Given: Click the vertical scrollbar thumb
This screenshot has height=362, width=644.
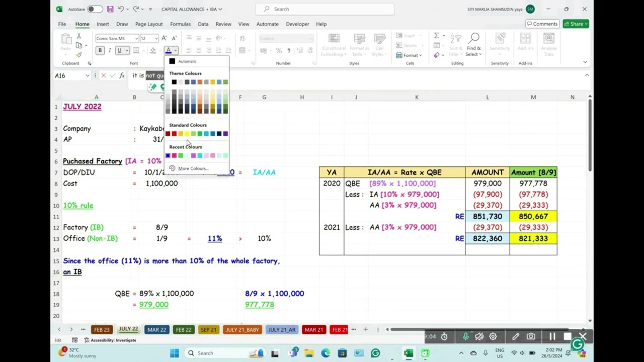Looking at the screenshot, I should click(x=590, y=136).
